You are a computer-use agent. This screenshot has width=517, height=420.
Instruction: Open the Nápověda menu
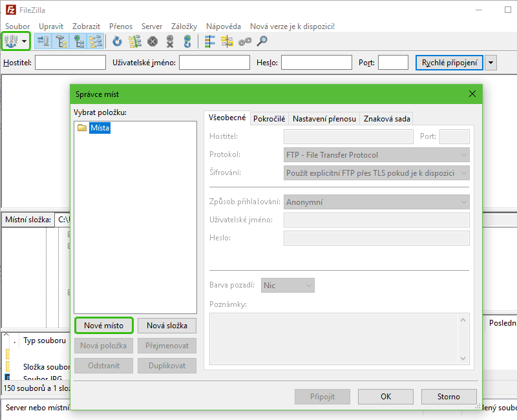click(x=223, y=26)
